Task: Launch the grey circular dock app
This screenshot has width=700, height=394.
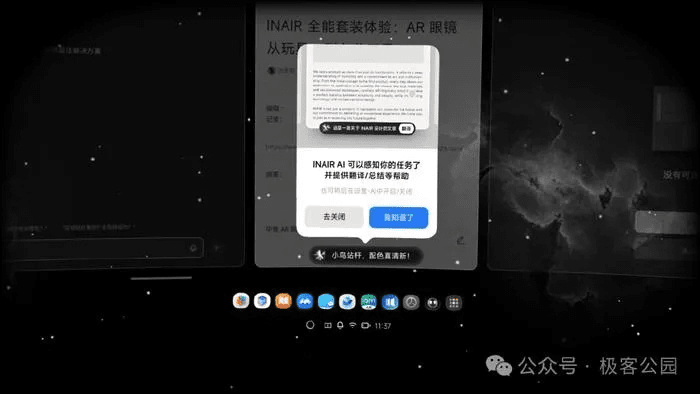Action: [411, 303]
